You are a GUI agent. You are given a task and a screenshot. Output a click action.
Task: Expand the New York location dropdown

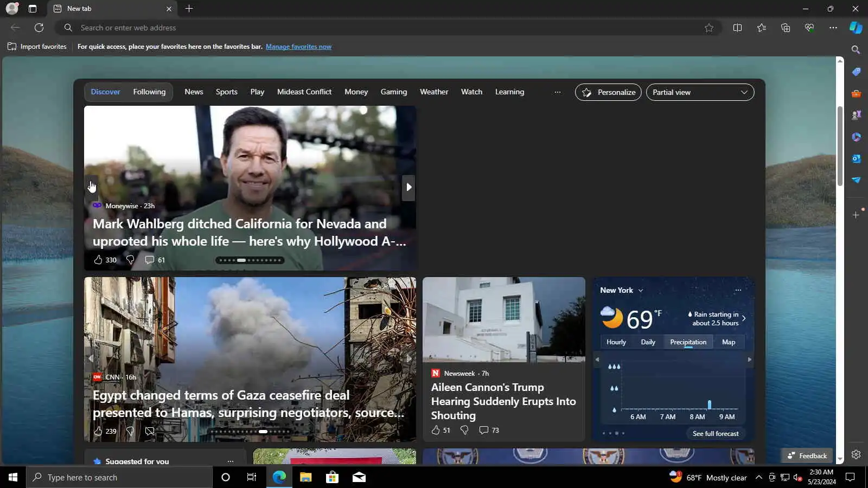[x=641, y=291]
